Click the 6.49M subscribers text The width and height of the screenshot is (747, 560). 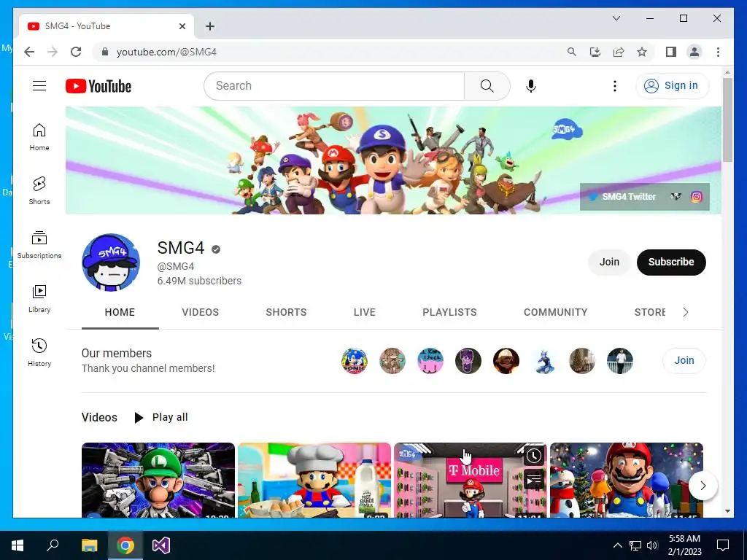[199, 281]
